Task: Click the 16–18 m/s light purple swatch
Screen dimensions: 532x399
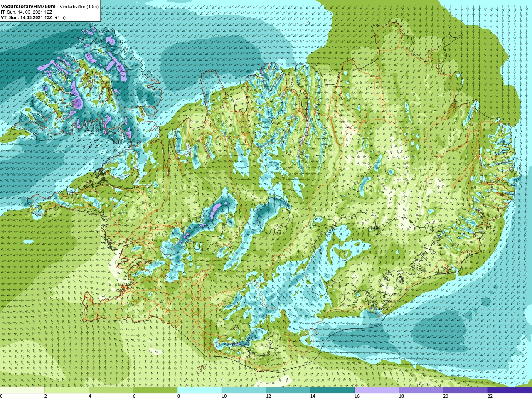Action: (x=377, y=390)
